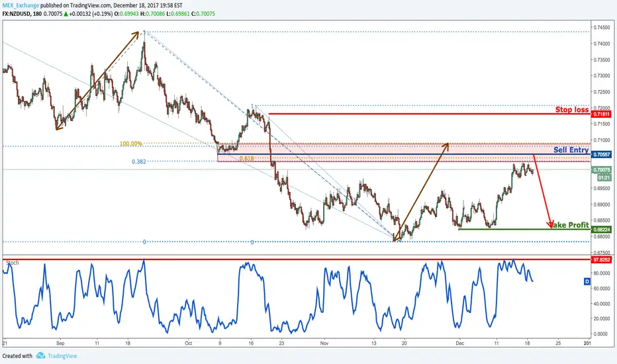The height and width of the screenshot is (364, 617).
Task: Click the green 0.68224 take profit price tag
Action: click(x=601, y=230)
